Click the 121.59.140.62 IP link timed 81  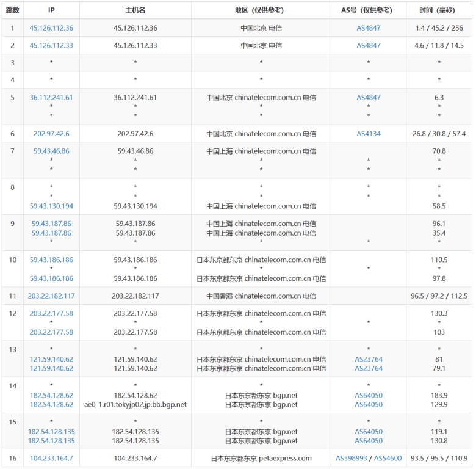point(51,359)
